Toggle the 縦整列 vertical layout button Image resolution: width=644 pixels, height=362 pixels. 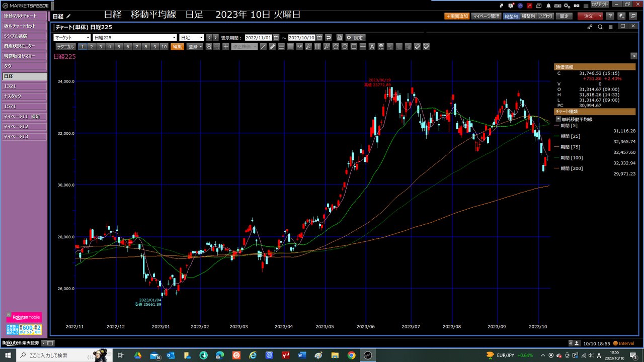tap(511, 16)
